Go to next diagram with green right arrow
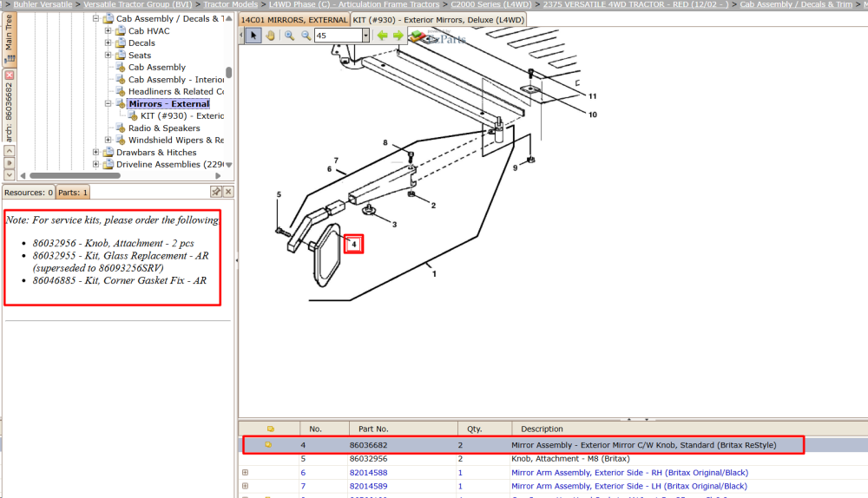868x498 pixels. [x=398, y=36]
